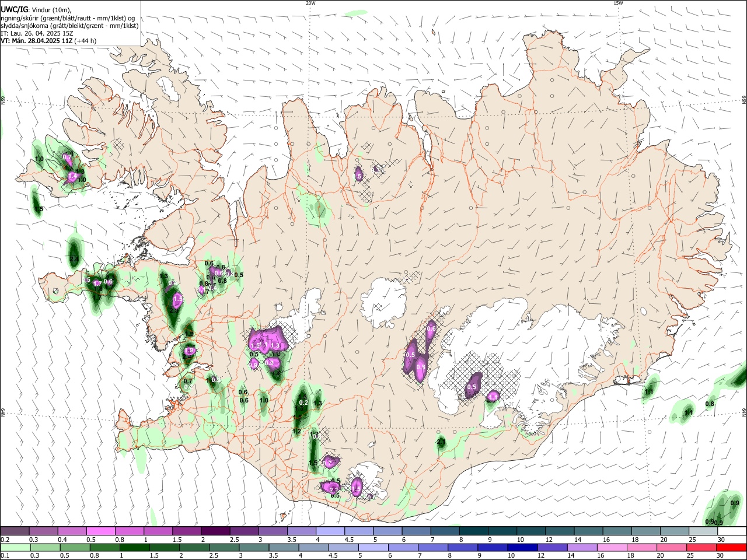
Task: Pick the dark teal 8–9 snow legend swatch
Action: click(474, 531)
